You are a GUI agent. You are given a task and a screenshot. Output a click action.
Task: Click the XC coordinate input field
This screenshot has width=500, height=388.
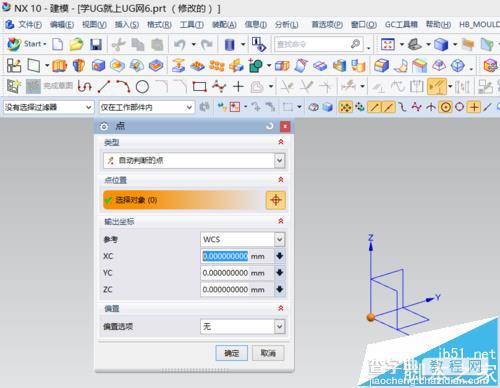click(237, 256)
